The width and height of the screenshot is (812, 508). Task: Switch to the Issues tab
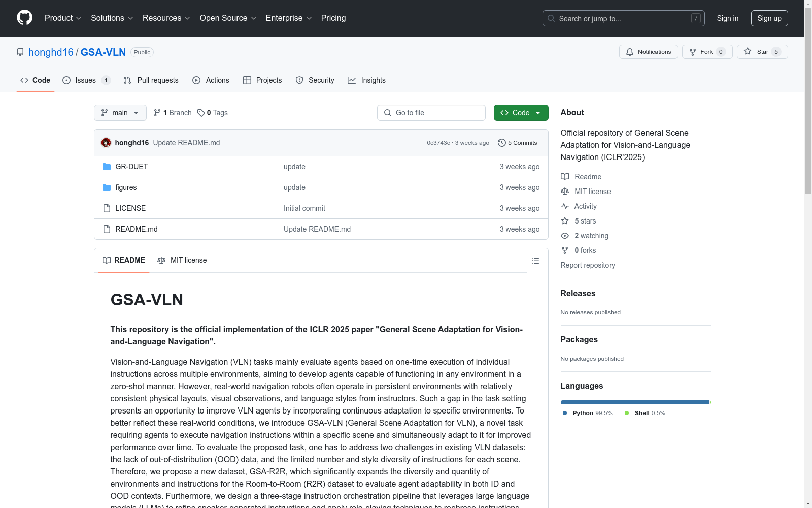86,80
